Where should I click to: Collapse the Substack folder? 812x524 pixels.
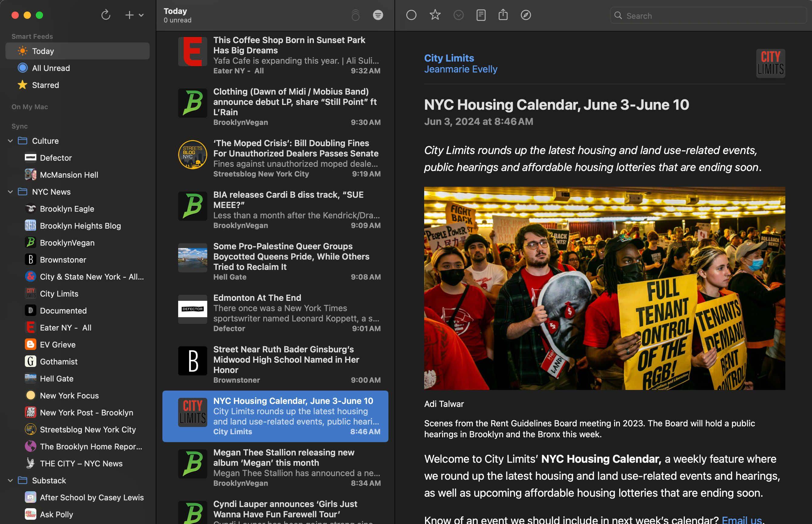(10, 480)
